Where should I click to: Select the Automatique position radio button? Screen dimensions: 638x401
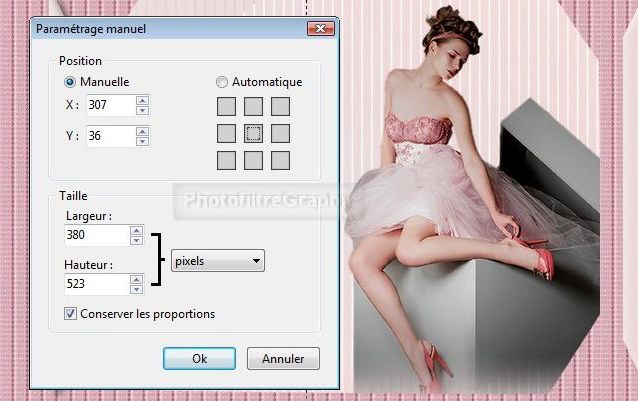tap(222, 82)
